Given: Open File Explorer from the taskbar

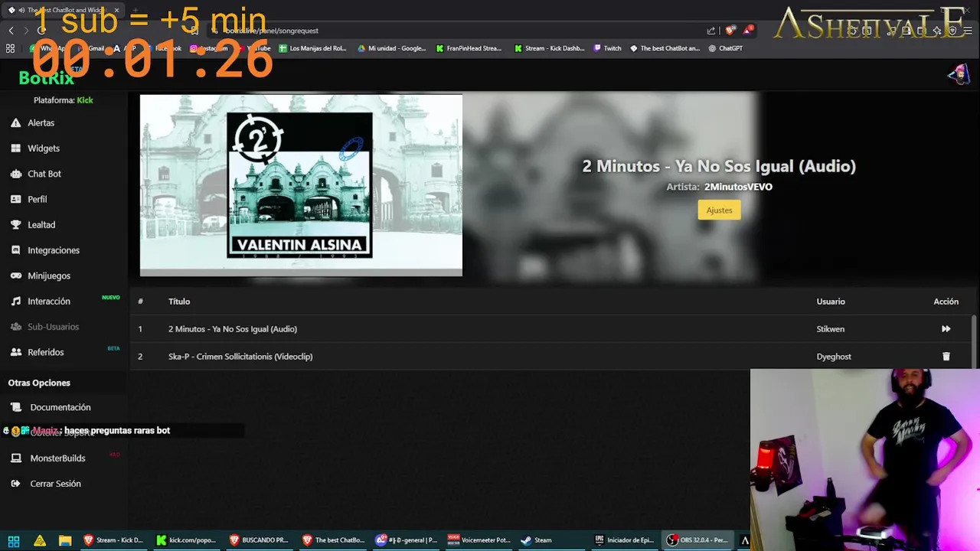Looking at the screenshot, I should [x=65, y=540].
